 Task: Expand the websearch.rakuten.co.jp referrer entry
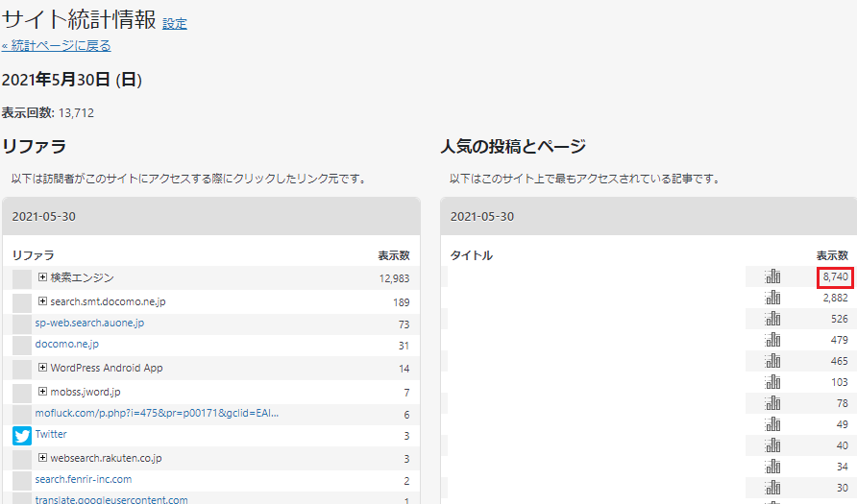(x=43, y=458)
